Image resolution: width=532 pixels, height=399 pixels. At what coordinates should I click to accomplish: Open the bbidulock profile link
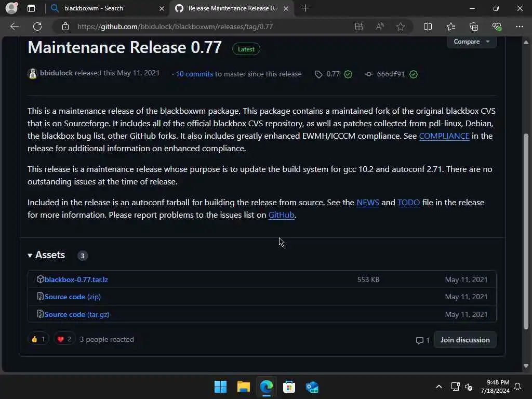(56, 73)
